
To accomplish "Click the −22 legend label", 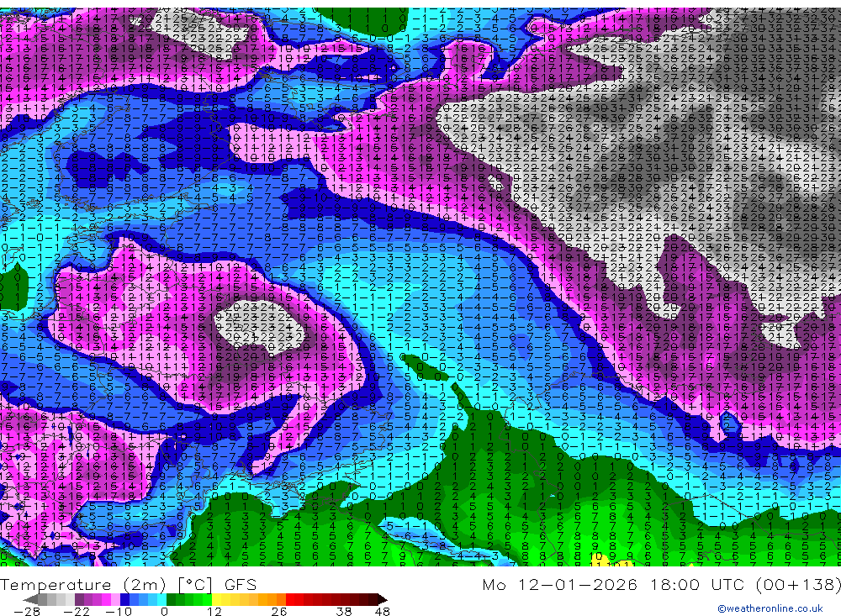I will [77, 611].
